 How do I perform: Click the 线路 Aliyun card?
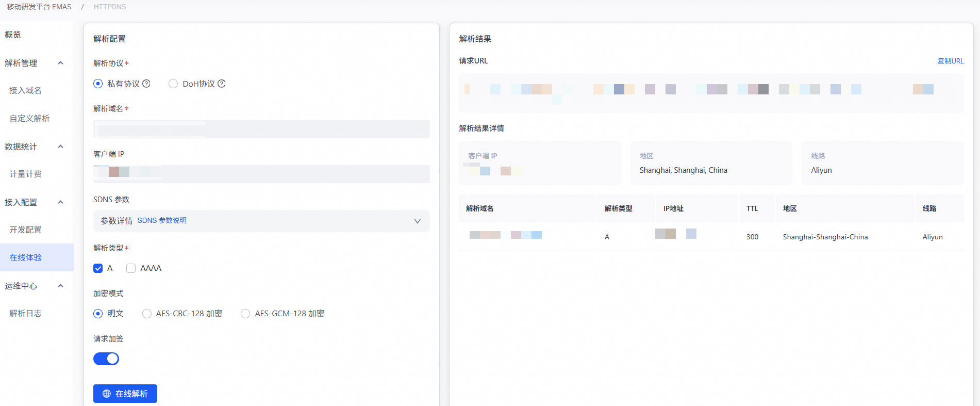tap(883, 163)
